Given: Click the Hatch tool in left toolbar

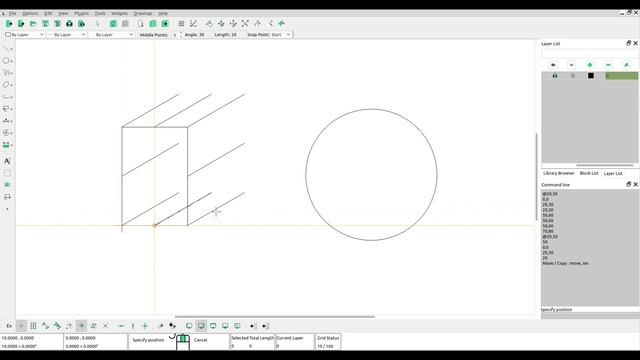Looking at the screenshot, I should pyautogui.click(x=7, y=173).
